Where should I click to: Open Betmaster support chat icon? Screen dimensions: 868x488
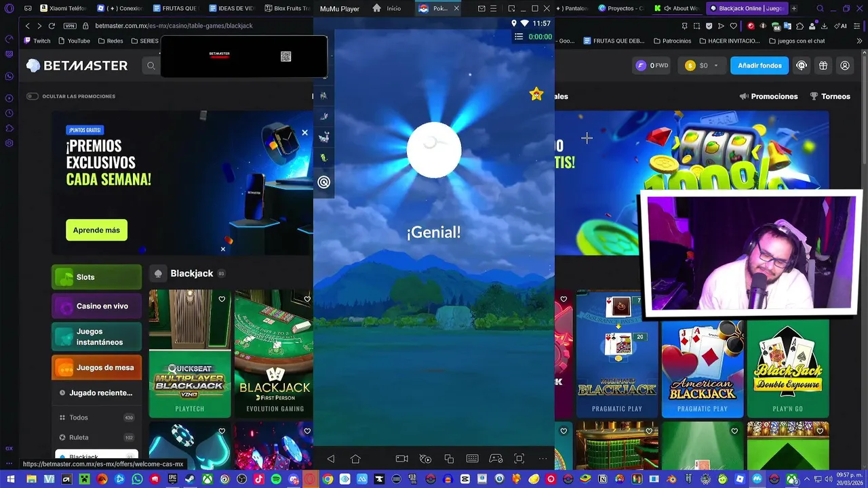(x=802, y=66)
